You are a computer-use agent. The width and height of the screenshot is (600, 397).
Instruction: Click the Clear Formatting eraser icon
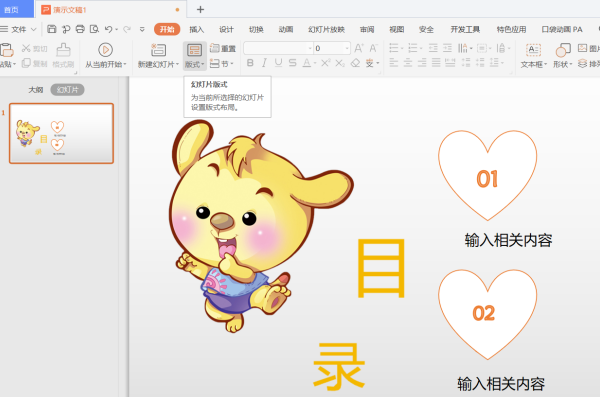[x=355, y=63]
